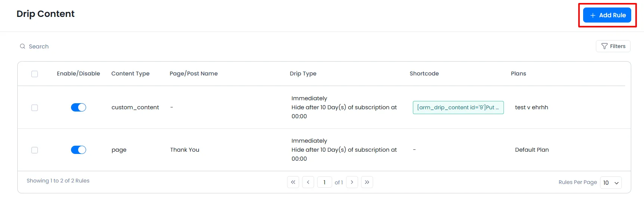Click the Plans column header

[x=518, y=74]
